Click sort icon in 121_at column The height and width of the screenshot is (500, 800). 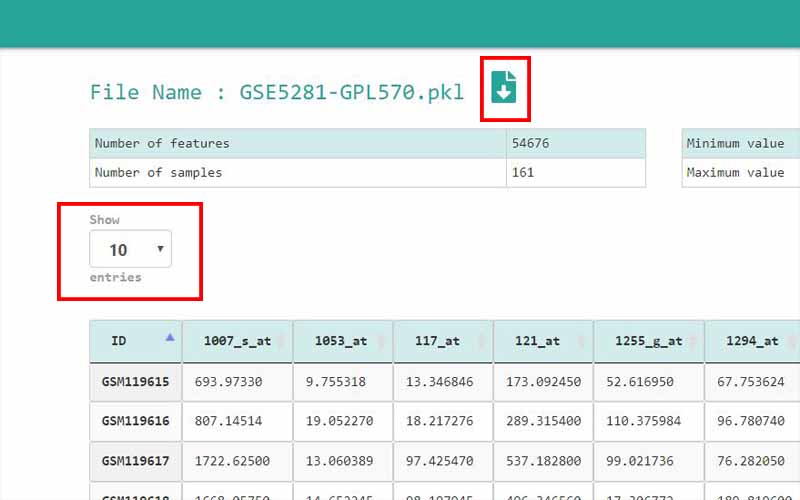click(x=581, y=341)
